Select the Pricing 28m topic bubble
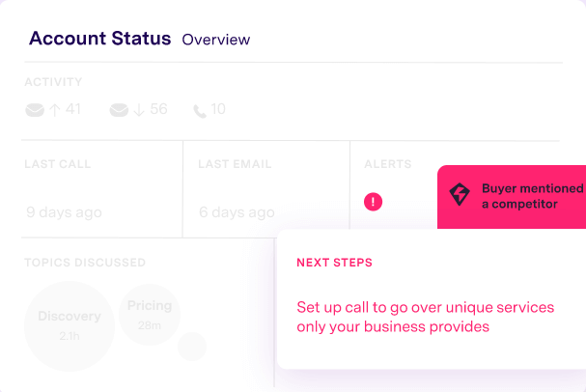Image resolution: width=586 pixels, height=392 pixels. pos(150,315)
